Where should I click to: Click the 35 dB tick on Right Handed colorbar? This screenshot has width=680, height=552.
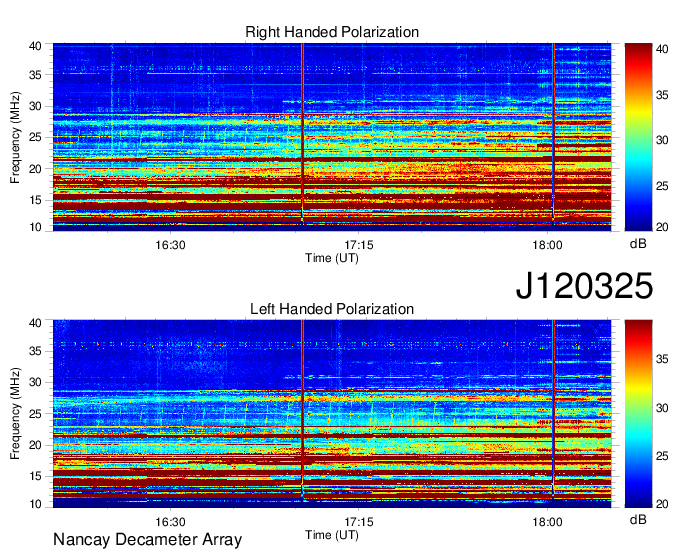(x=662, y=95)
